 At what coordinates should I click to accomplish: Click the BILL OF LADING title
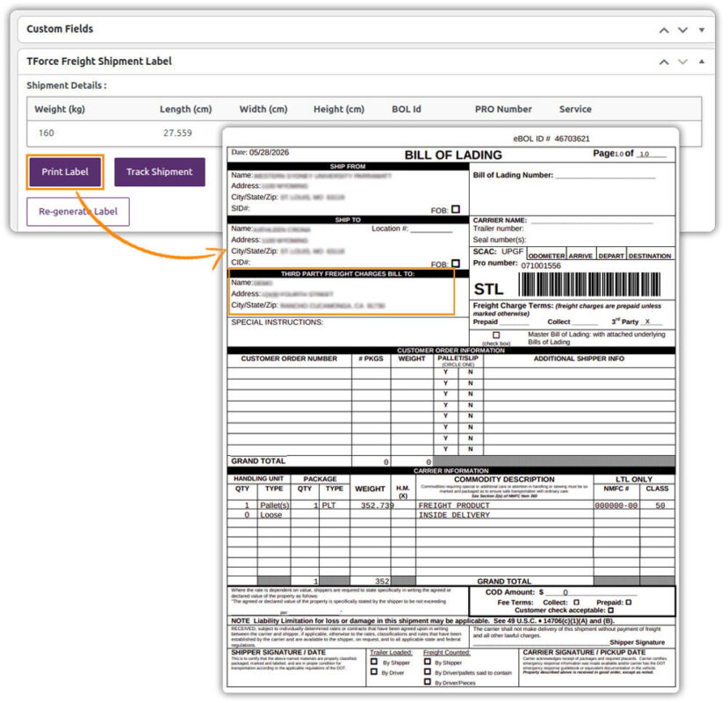click(453, 156)
